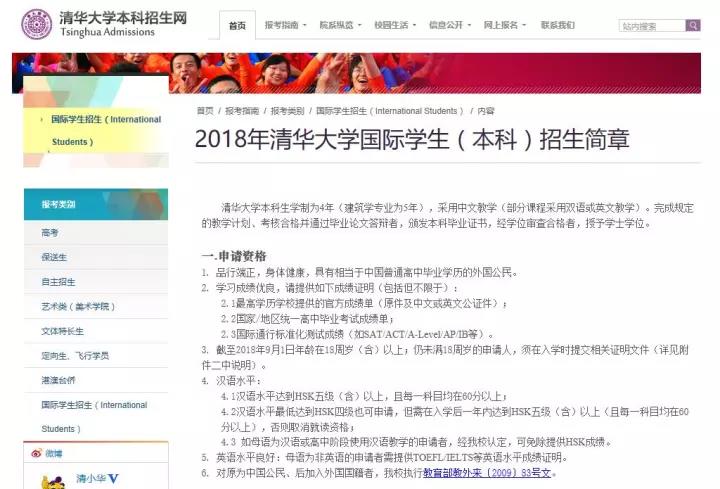The width and height of the screenshot is (720, 489).
Task: Open 保送生 in the sidebar list
Action: [96, 257]
